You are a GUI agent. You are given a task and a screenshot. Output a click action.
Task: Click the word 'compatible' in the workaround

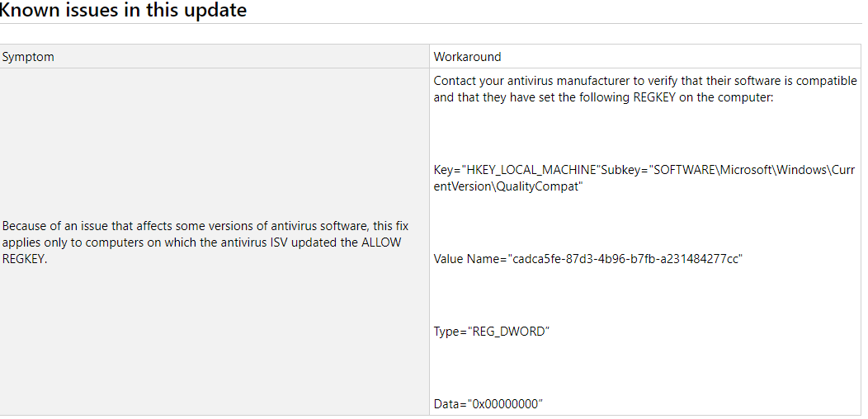(830, 82)
